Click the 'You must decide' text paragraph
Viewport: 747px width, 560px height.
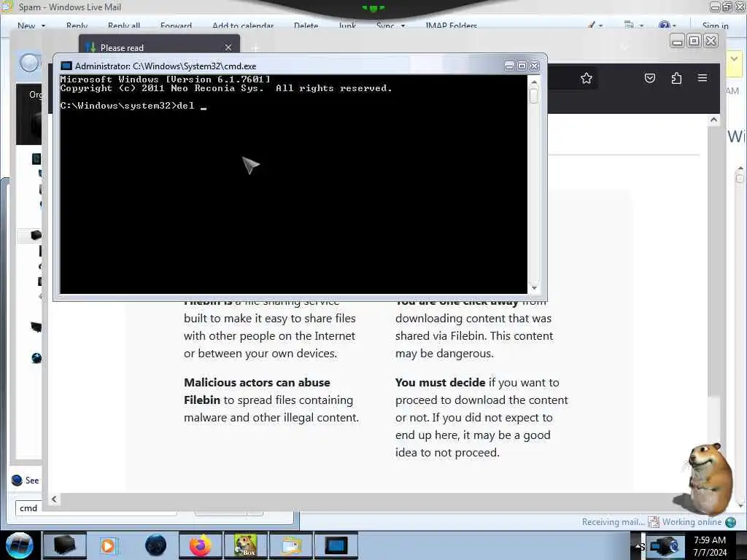click(481, 417)
